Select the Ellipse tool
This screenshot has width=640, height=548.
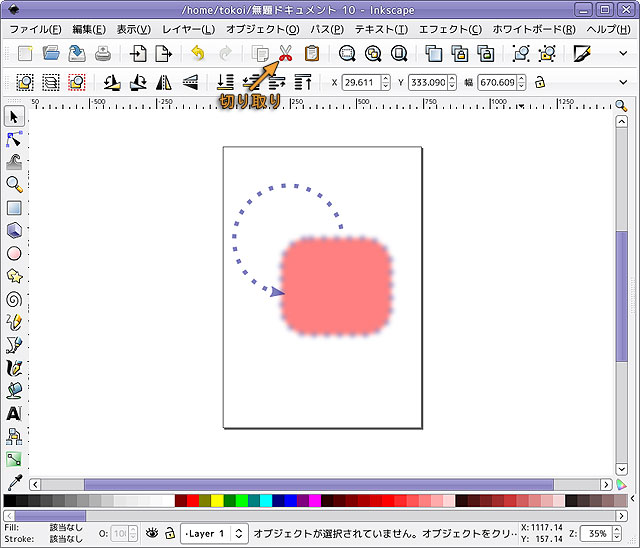[14, 253]
